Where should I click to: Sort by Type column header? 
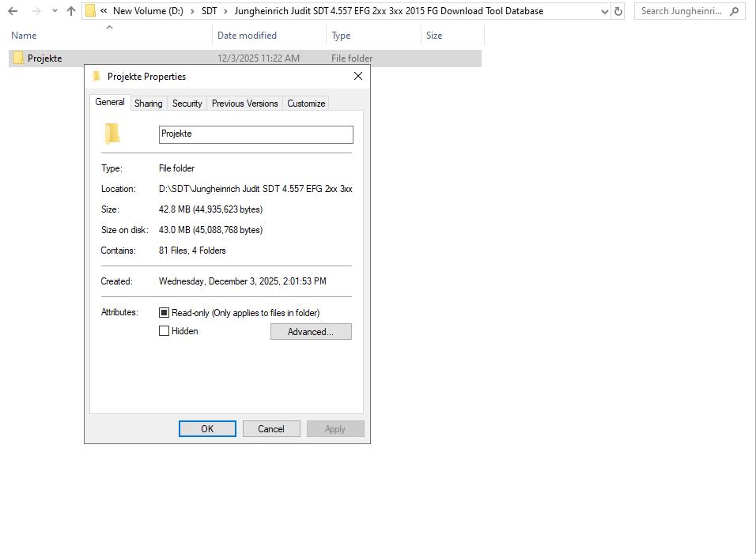(x=341, y=35)
